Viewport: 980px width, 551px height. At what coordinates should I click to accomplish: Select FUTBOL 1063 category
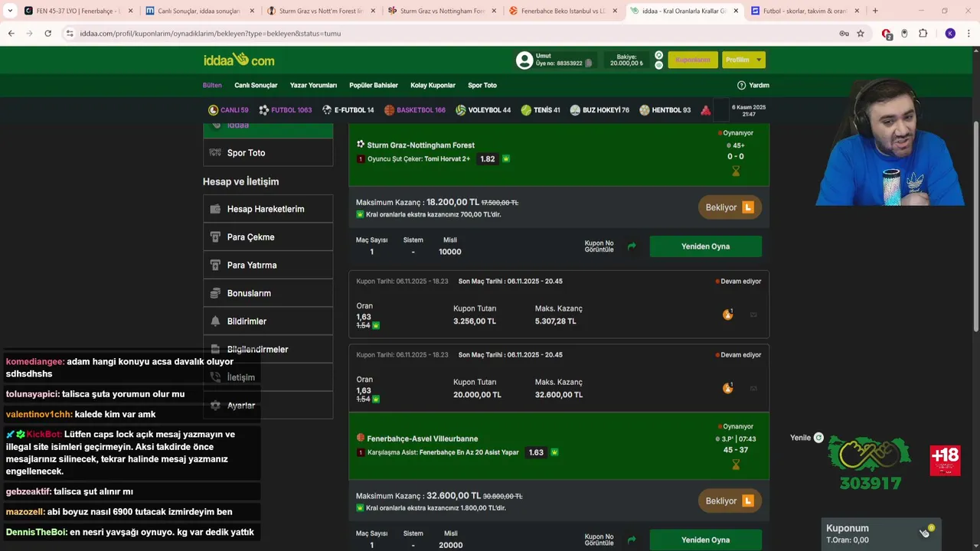[286, 110]
